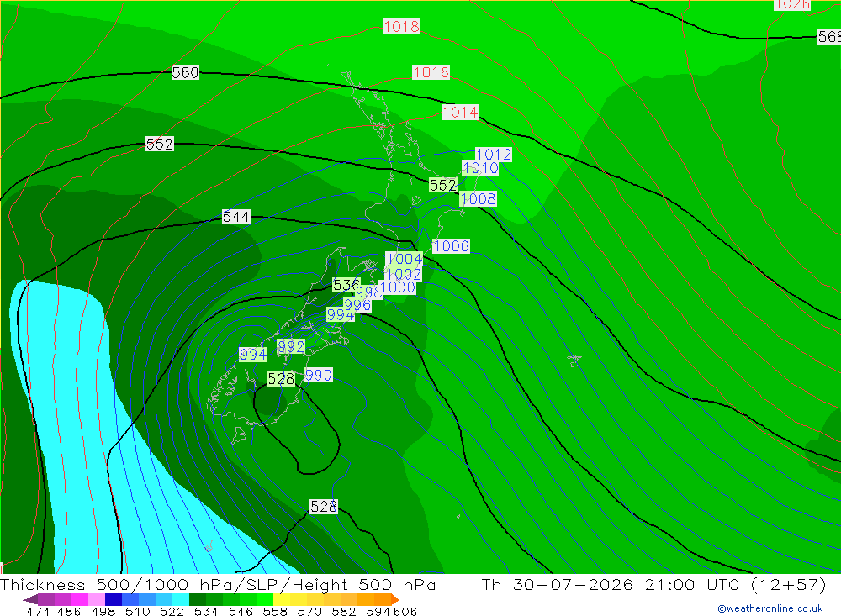Screen dimensions: 841x616
Task: Click legend value 582
Action: 343,611
